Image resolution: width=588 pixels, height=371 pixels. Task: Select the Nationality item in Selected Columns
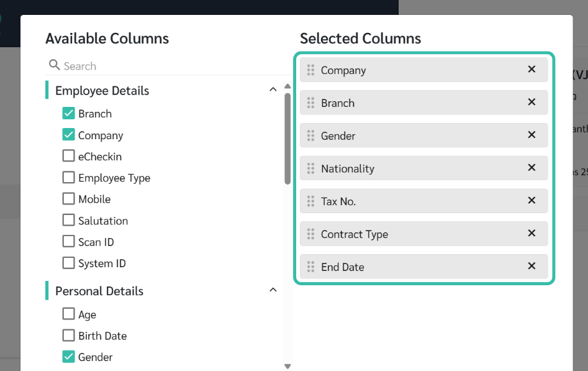coord(423,168)
